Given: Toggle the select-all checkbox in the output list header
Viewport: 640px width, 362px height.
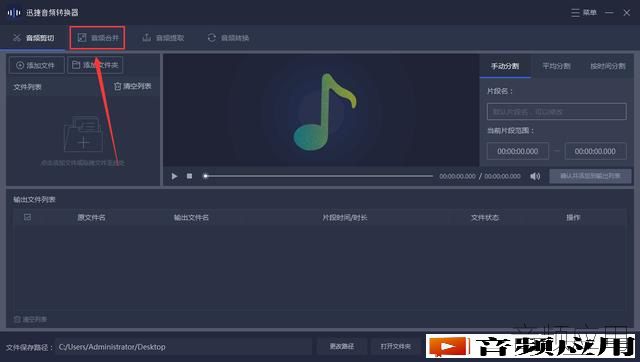Looking at the screenshot, I should click(27, 217).
